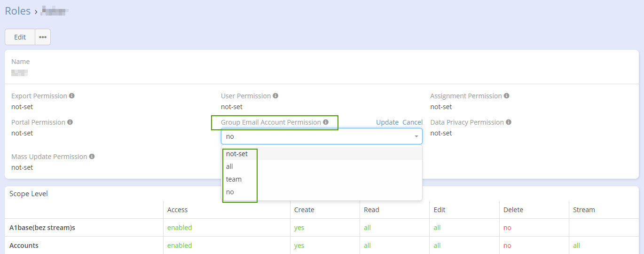Click the Update link

tap(387, 122)
